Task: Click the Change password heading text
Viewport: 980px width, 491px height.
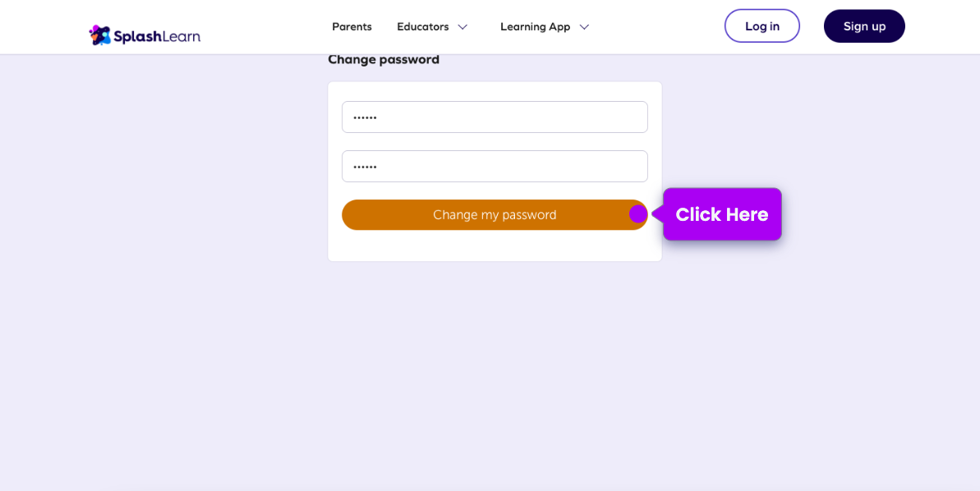Action: coord(384,60)
